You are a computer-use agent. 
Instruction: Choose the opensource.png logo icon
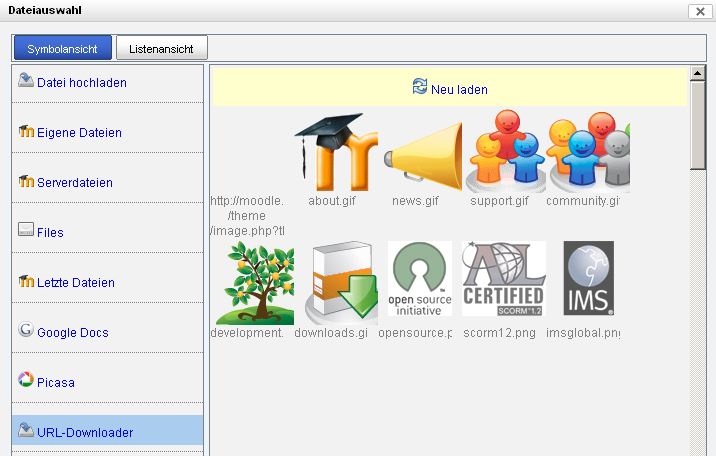420,279
